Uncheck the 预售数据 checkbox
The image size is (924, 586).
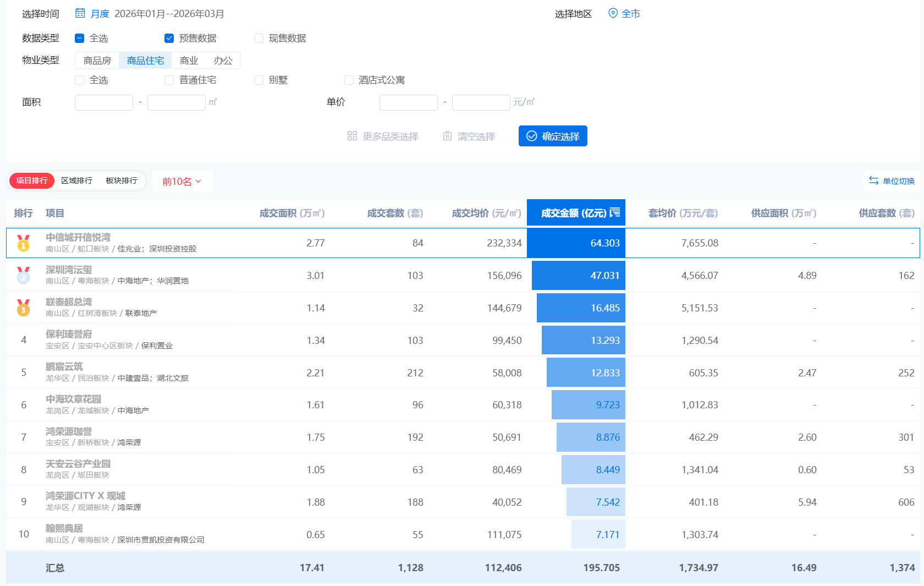click(x=169, y=38)
